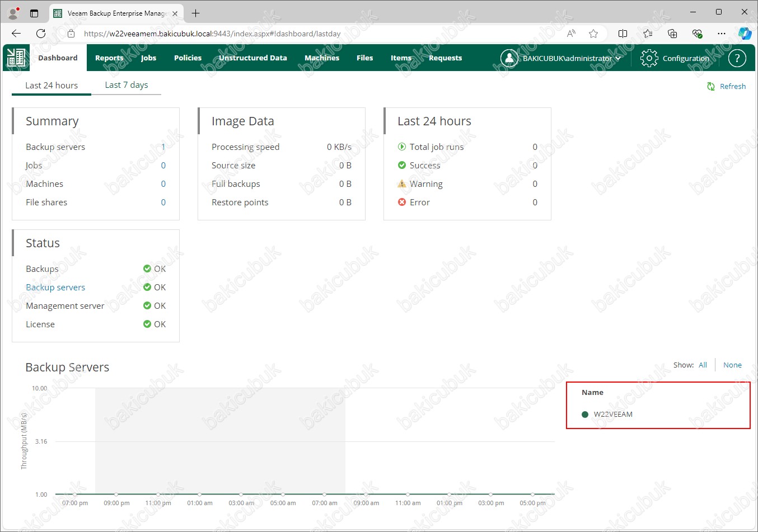The height and width of the screenshot is (532, 758).
Task: Click the Management server OK check icon
Action: coord(147,305)
